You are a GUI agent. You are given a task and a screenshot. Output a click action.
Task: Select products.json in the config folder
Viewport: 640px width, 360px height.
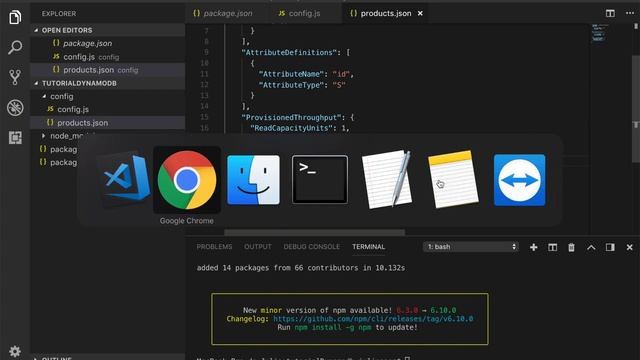[108, 122]
